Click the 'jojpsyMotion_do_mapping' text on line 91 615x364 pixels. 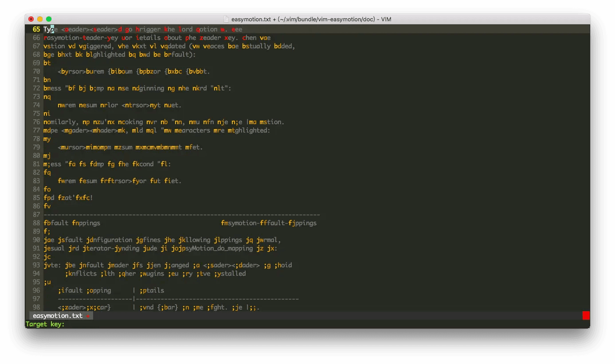[x=212, y=248]
